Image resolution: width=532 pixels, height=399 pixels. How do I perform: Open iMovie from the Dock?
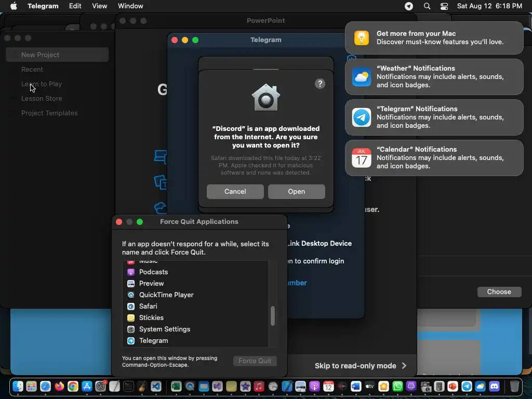[x=245, y=386]
